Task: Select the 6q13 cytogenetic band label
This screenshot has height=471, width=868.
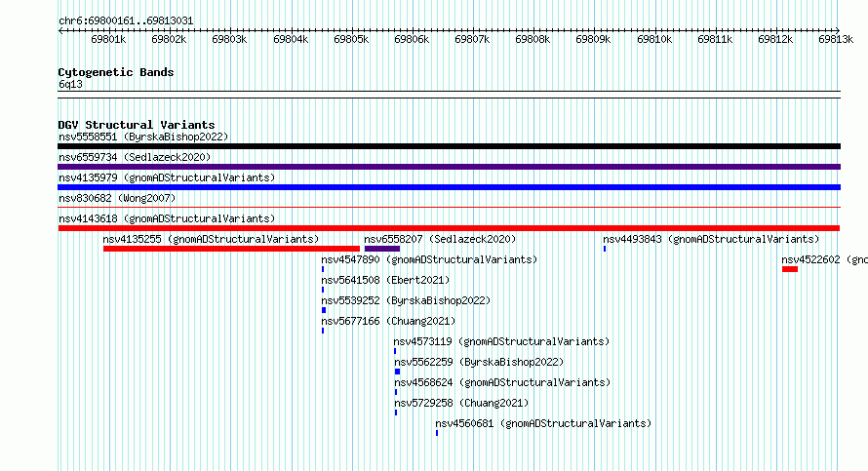Action: click(70, 84)
